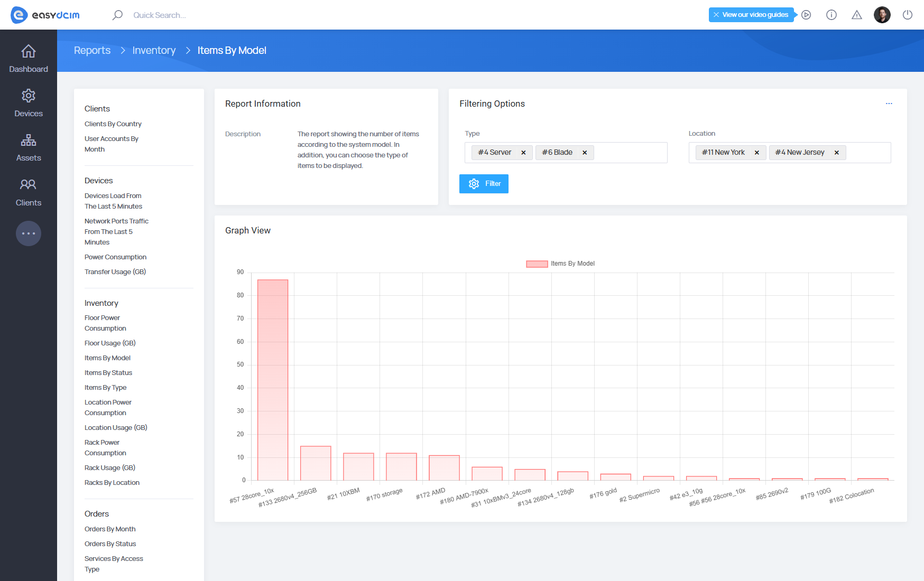Open the Dashboard home icon
This screenshot has height=581, width=924.
click(x=29, y=52)
